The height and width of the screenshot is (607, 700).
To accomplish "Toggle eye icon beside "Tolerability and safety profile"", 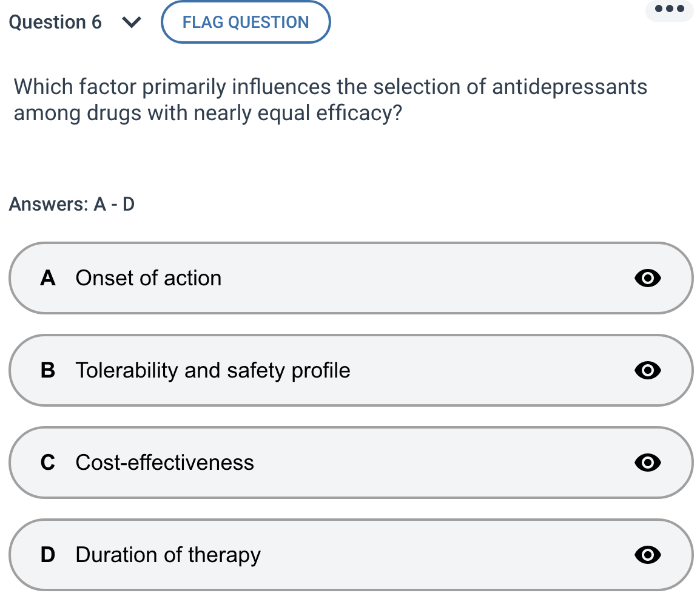I will point(647,370).
